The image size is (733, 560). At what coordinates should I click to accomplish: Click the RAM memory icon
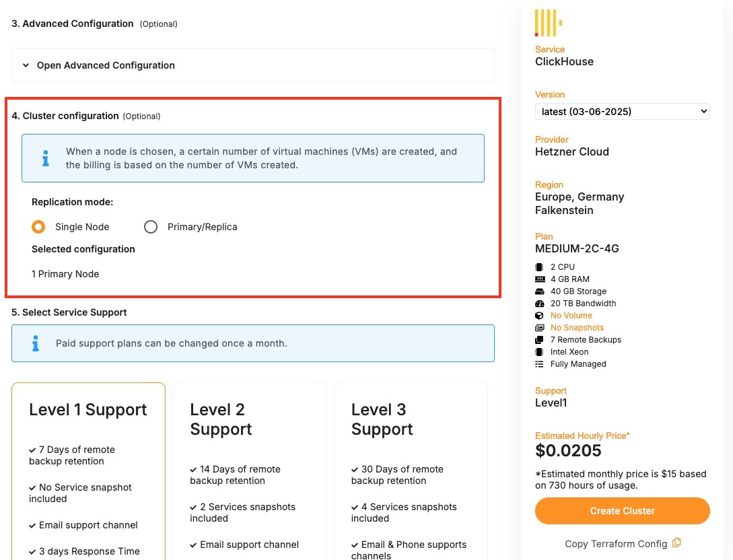pos(539,279)
